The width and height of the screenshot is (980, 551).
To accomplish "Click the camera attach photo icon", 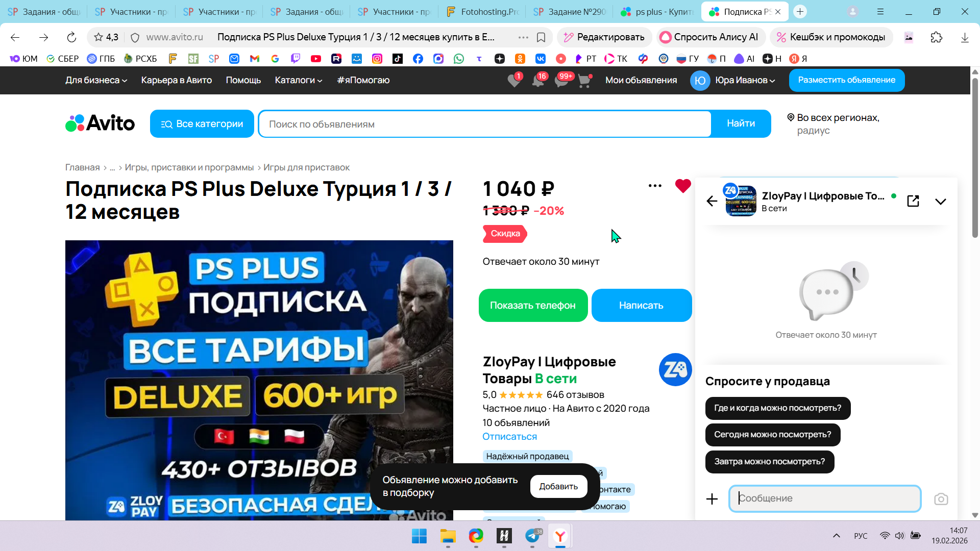I will tap(941, 499).
